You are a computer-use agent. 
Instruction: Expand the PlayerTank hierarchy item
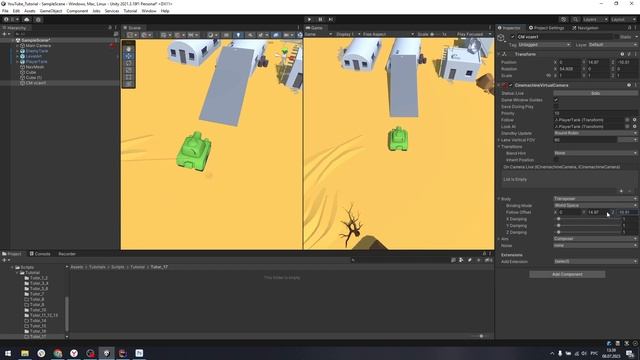coord(18,62)
